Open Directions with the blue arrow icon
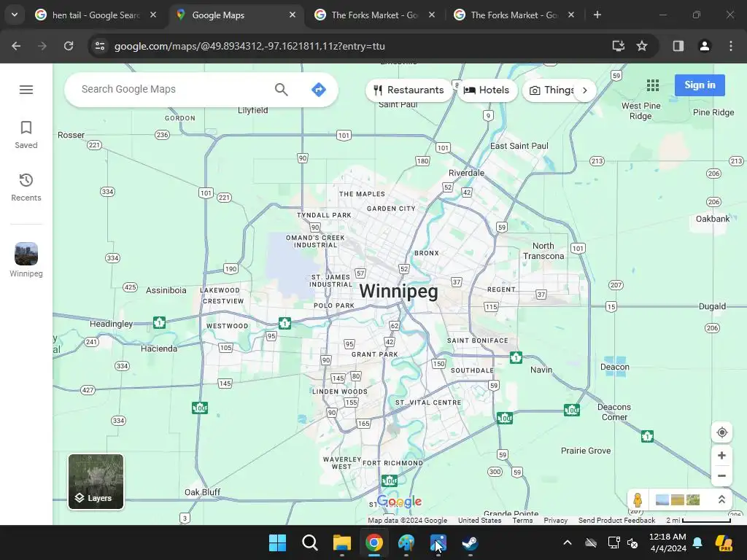The width and height of the screenshot is (747, 560). pyautogui.click(x=318, y=89)
